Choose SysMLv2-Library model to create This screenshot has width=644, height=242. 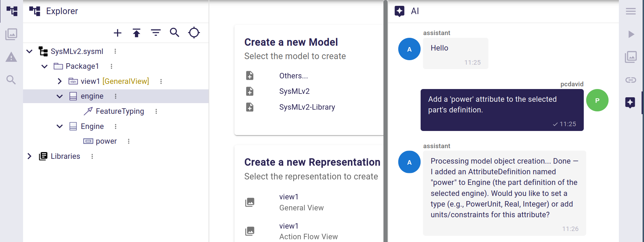tap(307, 107)
